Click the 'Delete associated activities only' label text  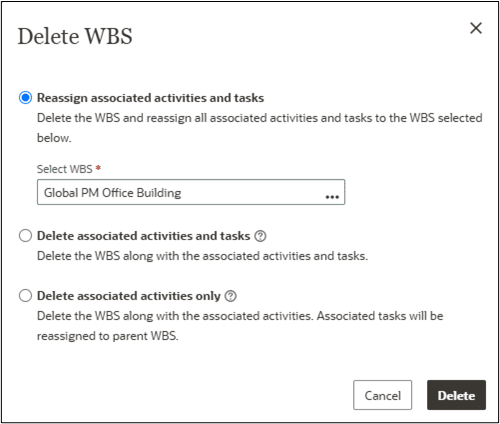(x=129, y=296)
